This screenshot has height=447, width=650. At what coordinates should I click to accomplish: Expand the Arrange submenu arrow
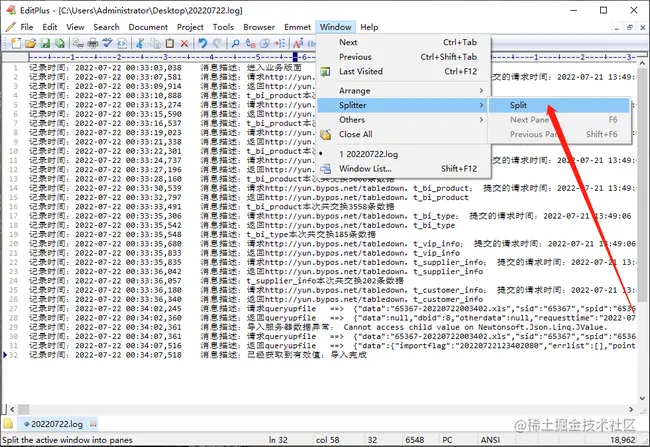coord(481,90)
